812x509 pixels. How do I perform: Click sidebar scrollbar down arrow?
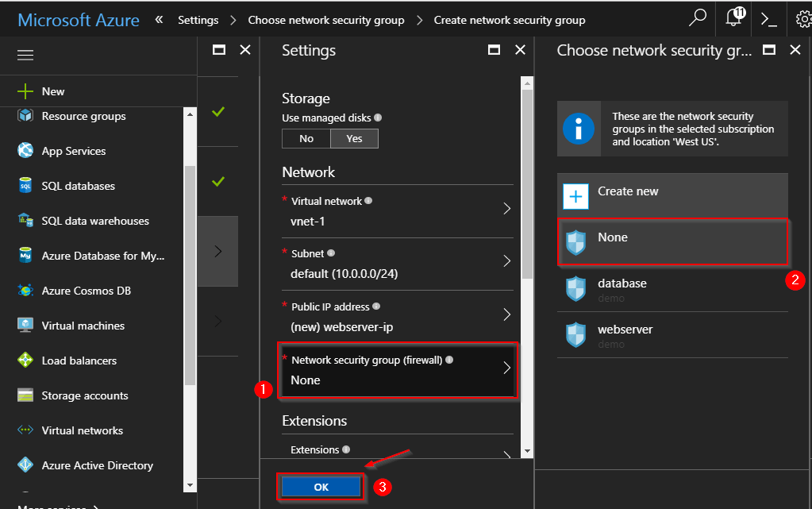click(190, 486)
